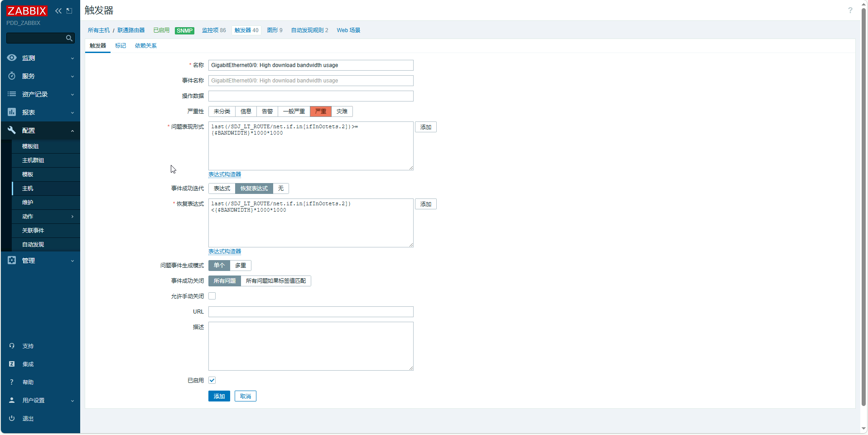This screenshot has width=868, height=435.
Task: Open the help question mark icon top right
Action: pyautogui.click(x=850, y=10)
